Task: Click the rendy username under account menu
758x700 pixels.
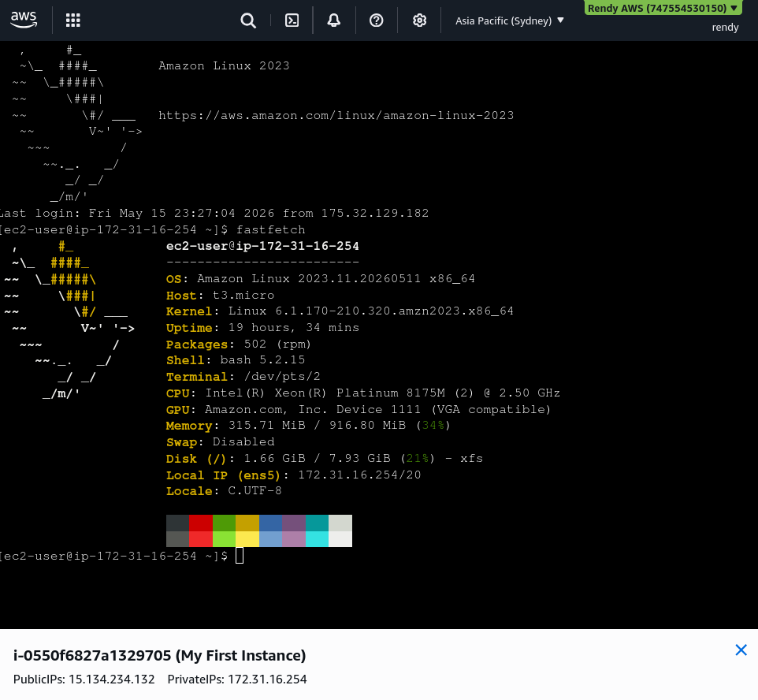Action: click(x=725, y=27)
